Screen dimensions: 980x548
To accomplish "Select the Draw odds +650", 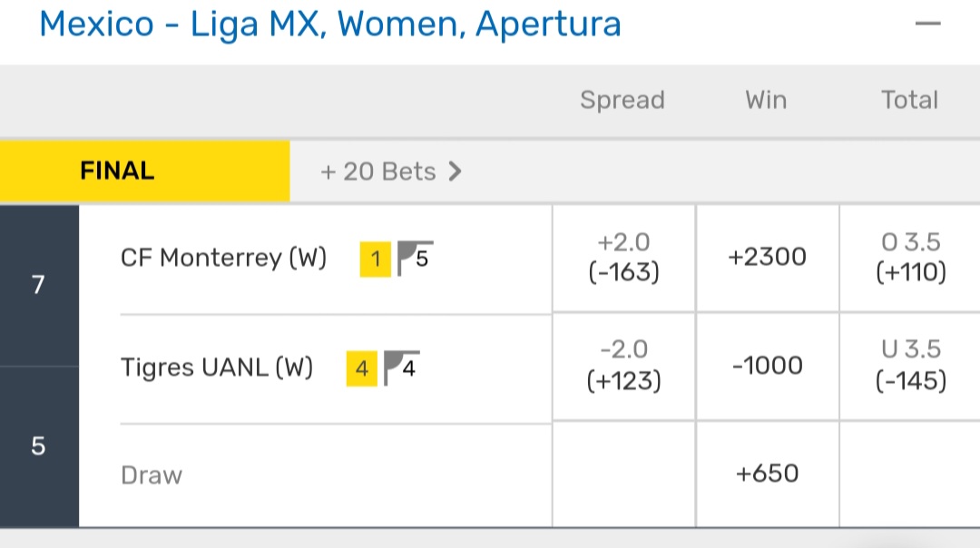I will click(767, 473).
